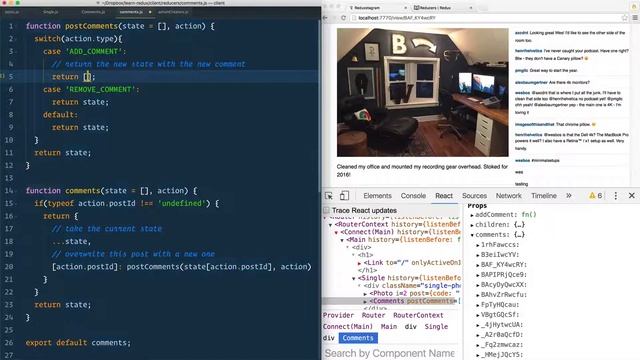
Task: Expand the B3eiIwcYV comments entry
Action: (x=478, y=255)
